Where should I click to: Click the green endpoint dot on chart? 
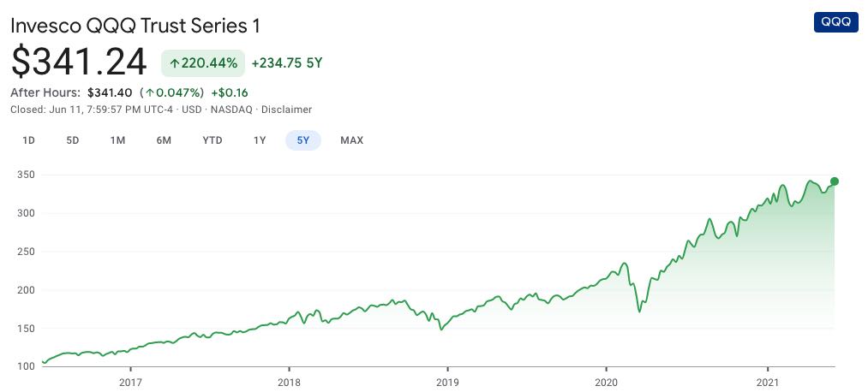click(x=835, y=181)
